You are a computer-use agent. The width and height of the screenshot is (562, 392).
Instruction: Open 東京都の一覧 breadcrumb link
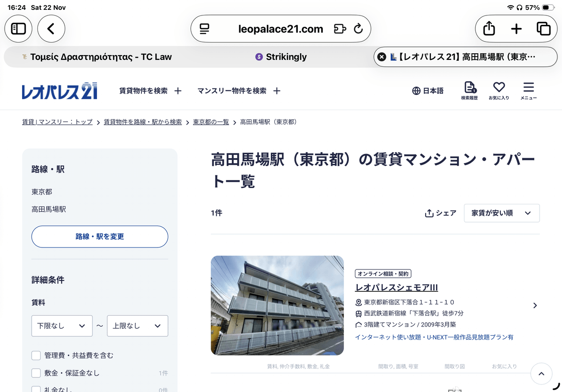pyautogui.click(x=211, y=122)
